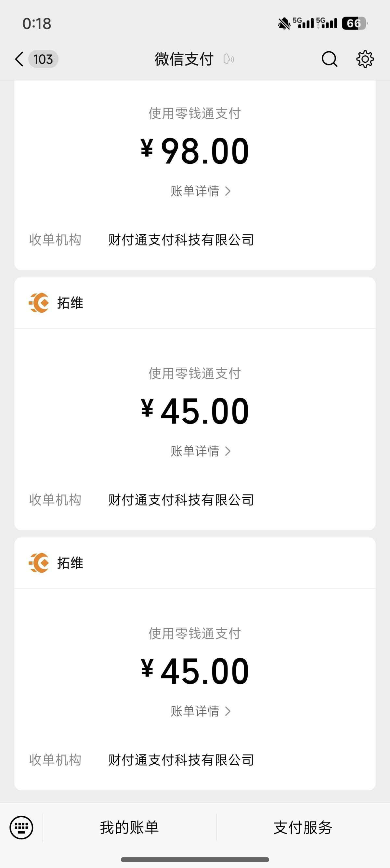Open the 支付服务 menu
This screenshot has width=390, height=868.
tap(303, 827)
